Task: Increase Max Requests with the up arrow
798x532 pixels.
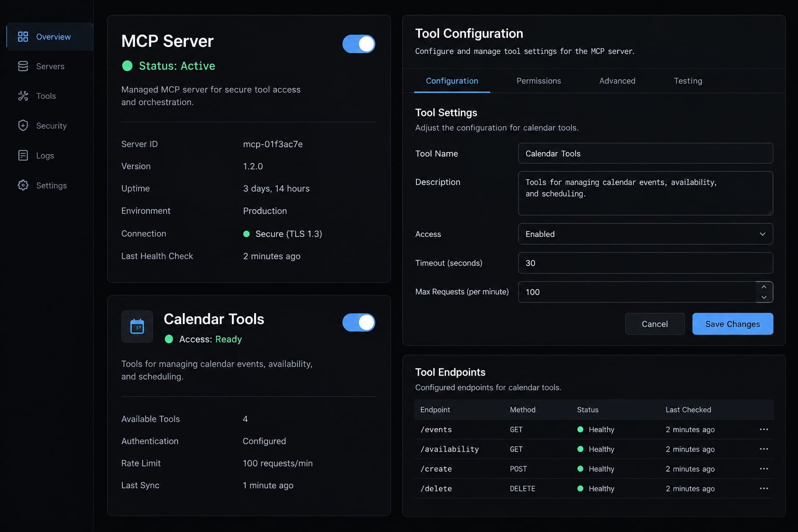Action: coord(764,287)
